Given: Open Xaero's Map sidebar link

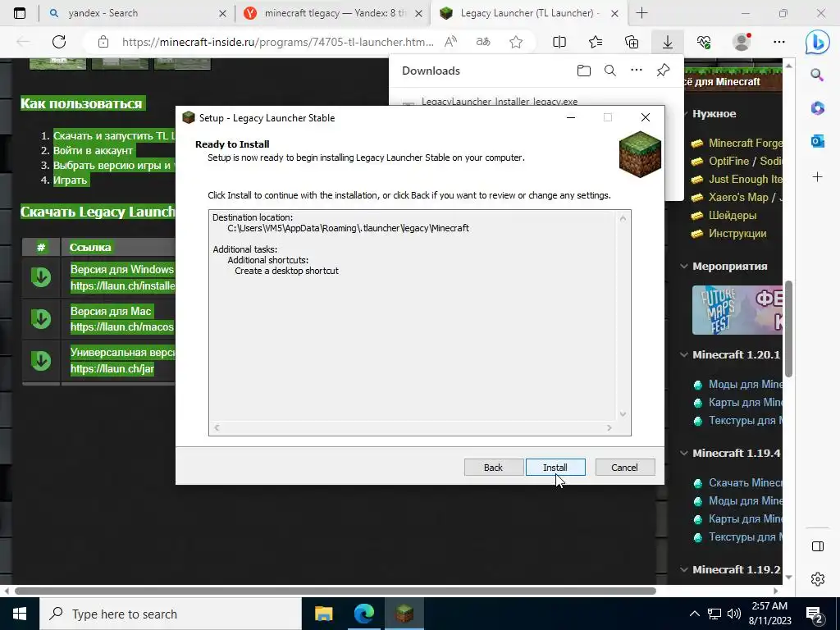Looking at the screenshot, I should pos(745,197).
